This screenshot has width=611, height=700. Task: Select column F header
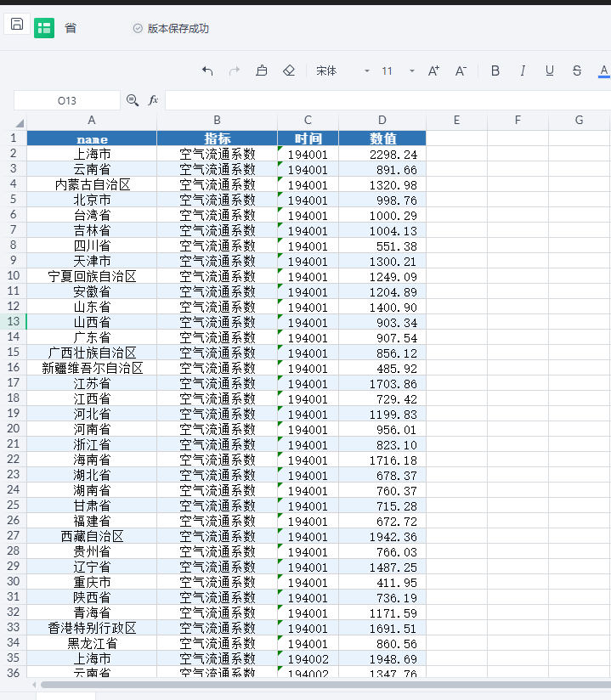click(518, 120)
